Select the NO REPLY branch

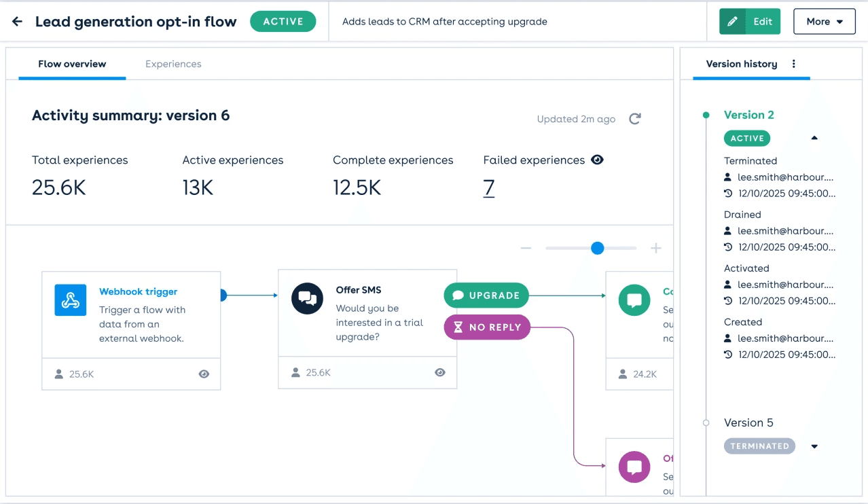pos(487,327)
